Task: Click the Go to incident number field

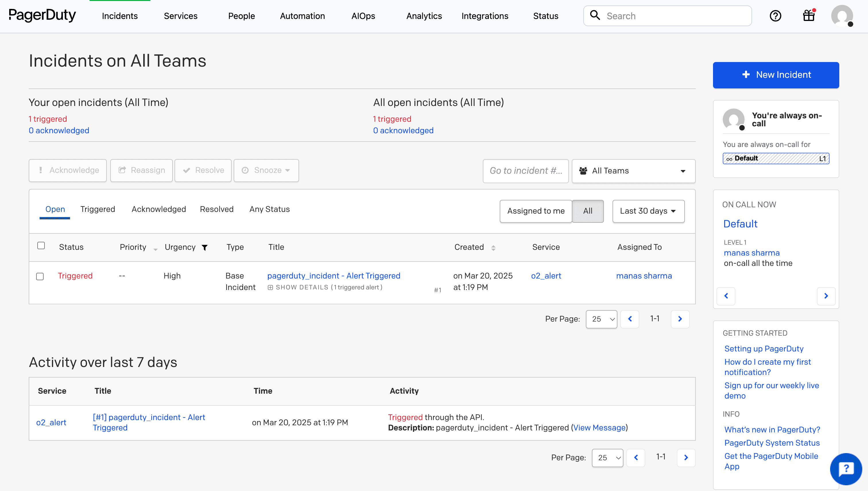Action: (x=525, y=171)
